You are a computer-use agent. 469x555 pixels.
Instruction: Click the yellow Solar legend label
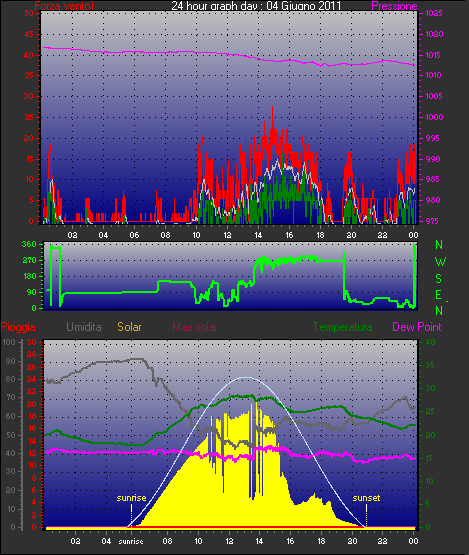pyautogui.click(x=129, y=327)
